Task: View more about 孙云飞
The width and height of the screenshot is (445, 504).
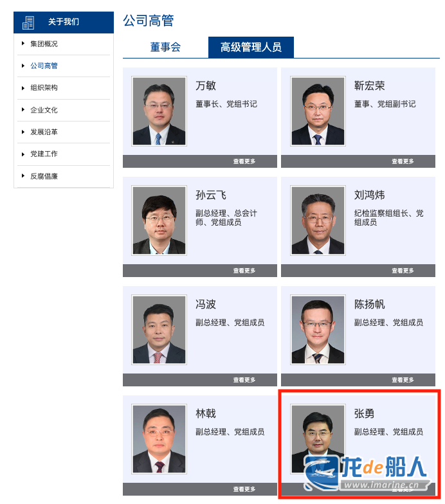Action: (x=244, y=271)
